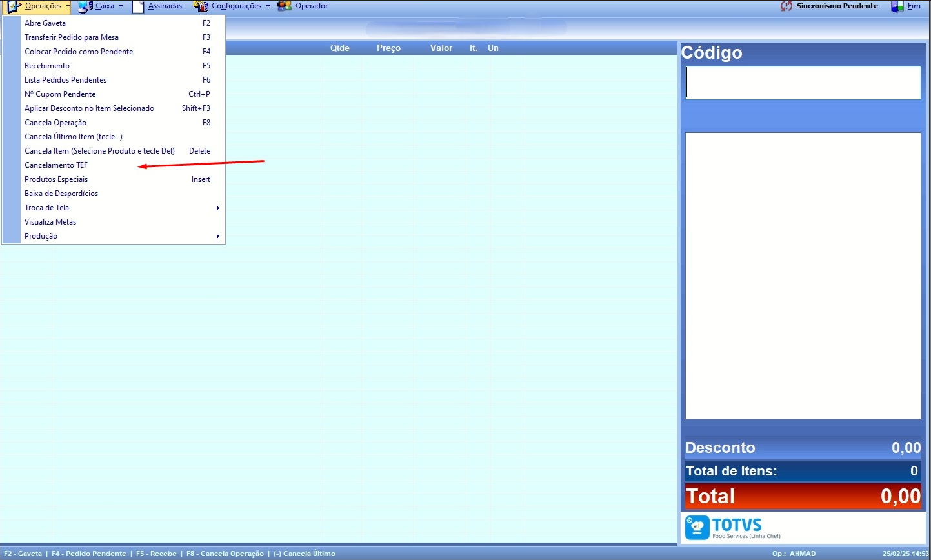Click the Fim exit button
The height and width of the screenshot is (560, 931).
pos(906,6)
